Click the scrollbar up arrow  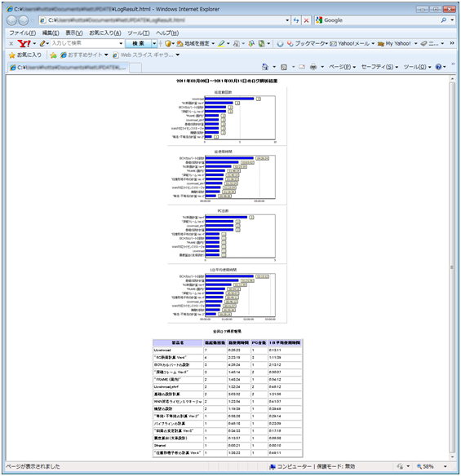(452, 78)
